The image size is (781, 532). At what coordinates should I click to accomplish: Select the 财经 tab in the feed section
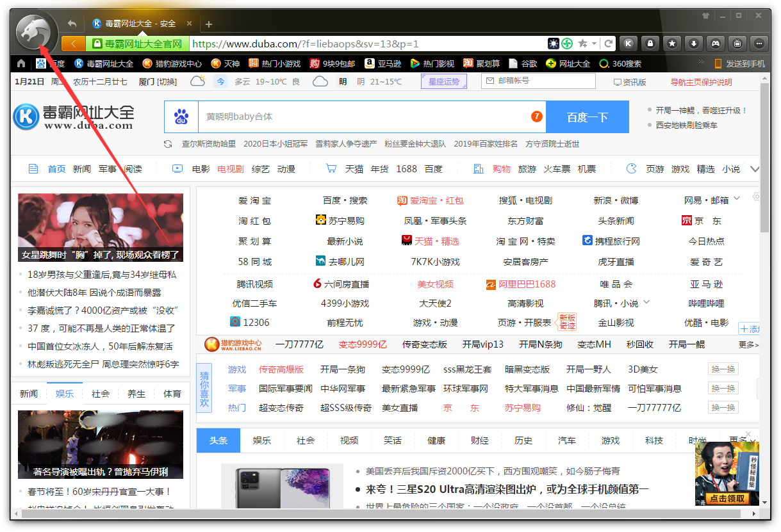click(x=479, y=440)
